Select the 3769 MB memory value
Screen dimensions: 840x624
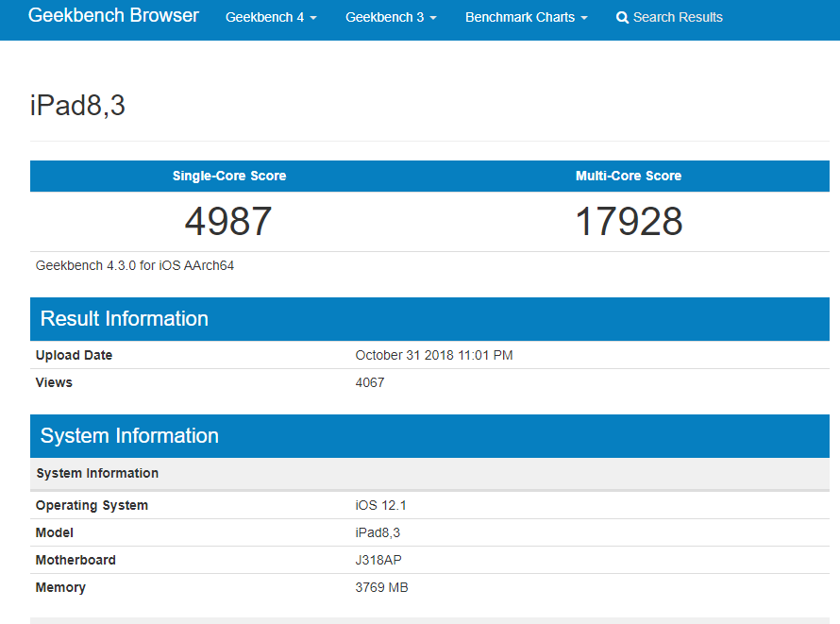(x=381, y=587)
